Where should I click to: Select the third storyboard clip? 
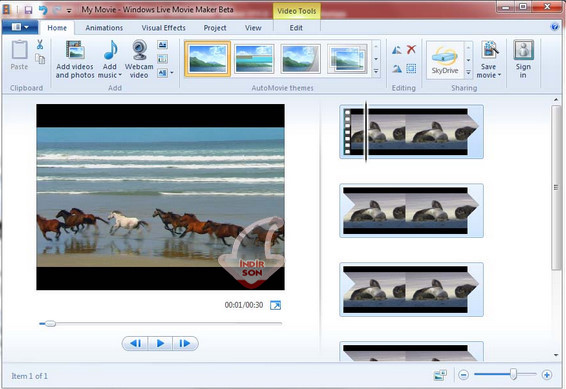tap(411, 289)
